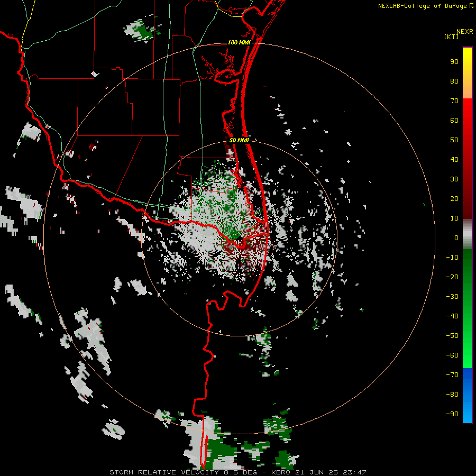The height and width of the screenshot is (476, 476).
Task: Click the -90 value on the velocity scale
Action: tap(452, 414)
